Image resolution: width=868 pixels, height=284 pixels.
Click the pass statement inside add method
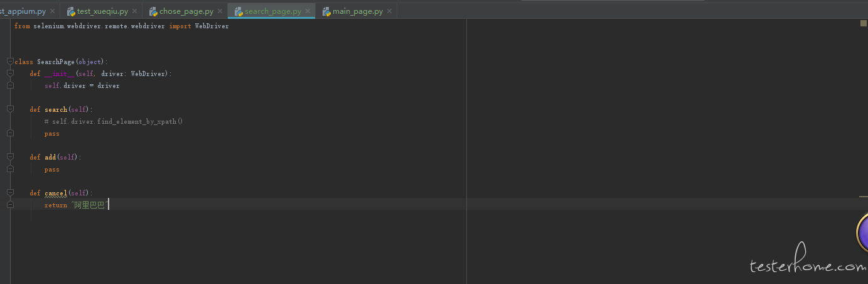pyautogui.click(x=52, y=169)
